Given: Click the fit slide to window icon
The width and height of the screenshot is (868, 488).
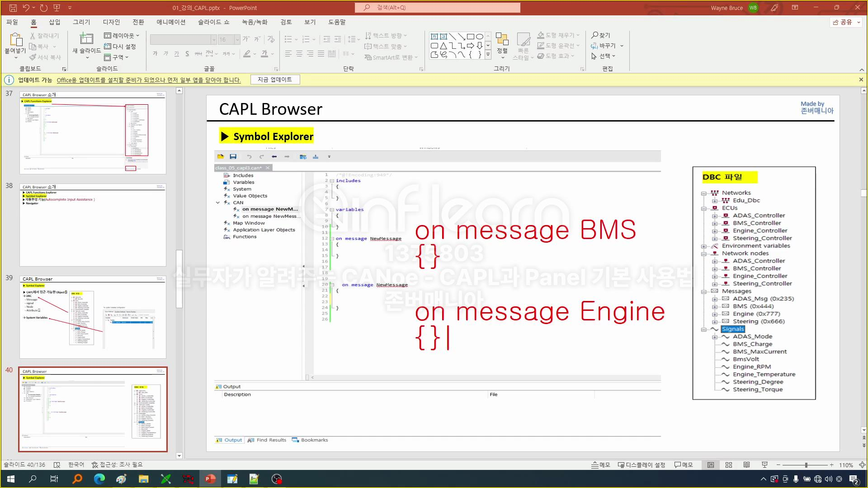Looking at the screenshot, I should tap(862, 465).
